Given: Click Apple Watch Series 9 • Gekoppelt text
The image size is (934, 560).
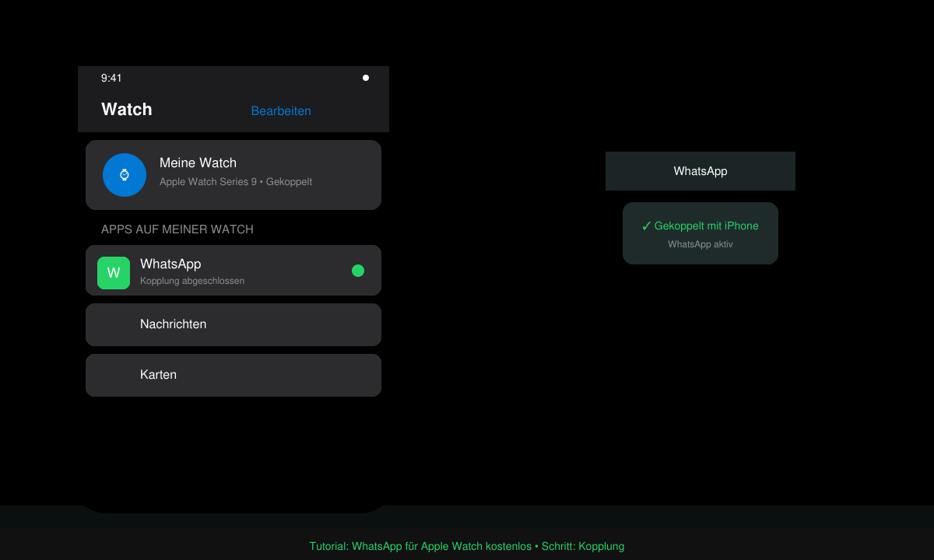Looking at the screenshot, I should (x=236, y=182).
